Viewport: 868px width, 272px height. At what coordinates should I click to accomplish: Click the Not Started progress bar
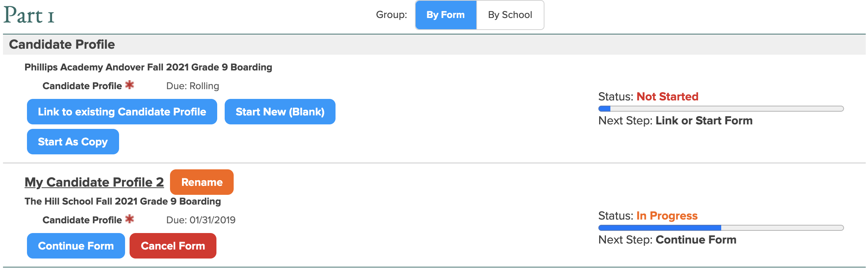pyautogui.click(x=720, y=109)
